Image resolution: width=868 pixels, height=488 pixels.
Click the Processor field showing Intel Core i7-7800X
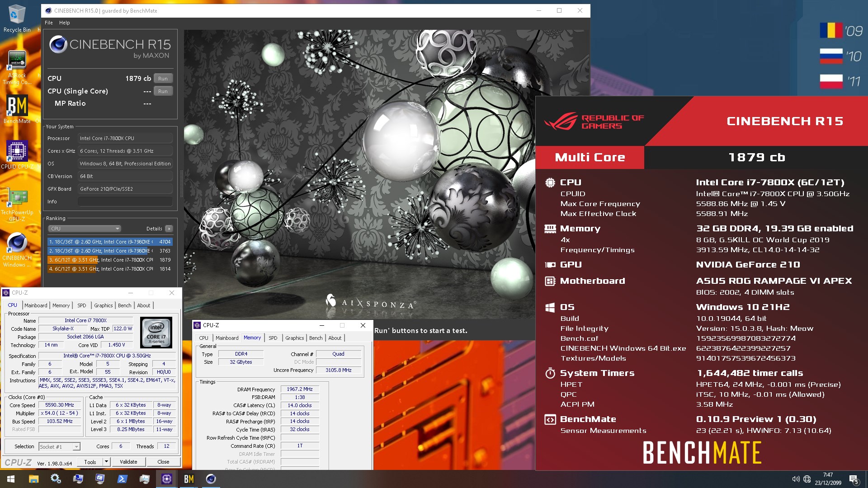click(125, 138)
